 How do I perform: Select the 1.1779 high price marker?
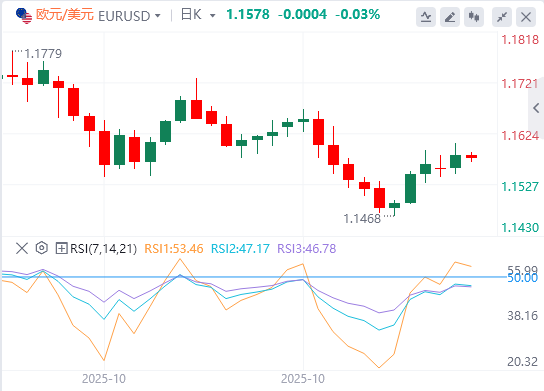[x=43, y=54]
